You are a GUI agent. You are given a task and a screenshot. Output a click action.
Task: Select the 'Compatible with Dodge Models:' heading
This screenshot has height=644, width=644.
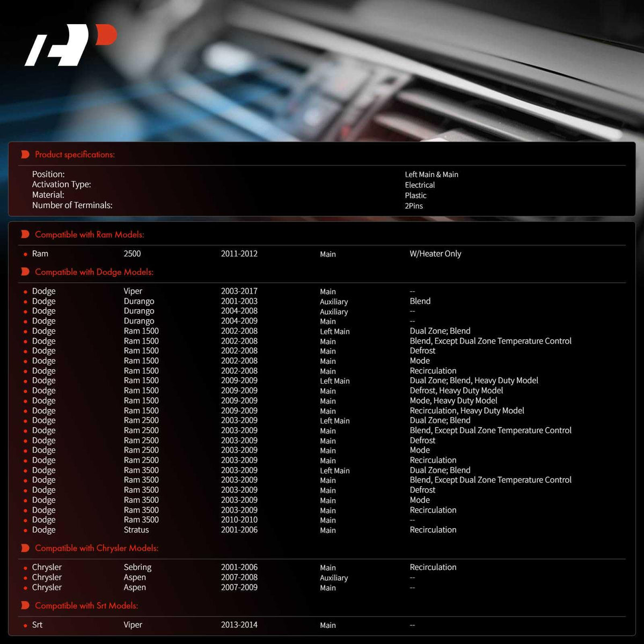click(x=94, y=272)
